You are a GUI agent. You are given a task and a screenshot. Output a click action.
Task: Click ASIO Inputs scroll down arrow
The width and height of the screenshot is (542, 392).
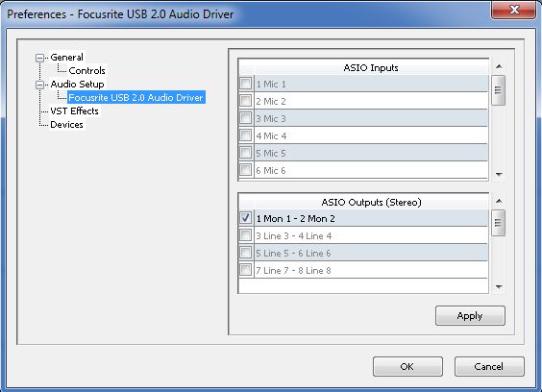(499, 174)
